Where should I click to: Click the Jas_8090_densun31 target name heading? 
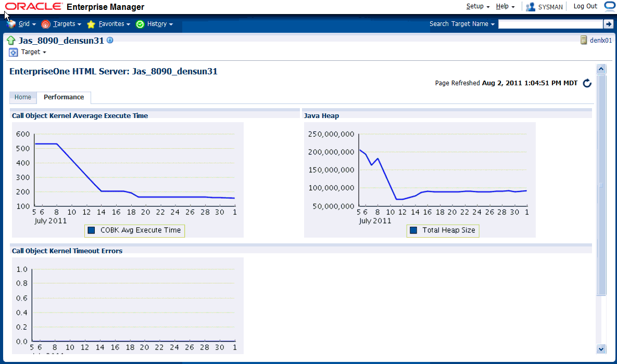tap(61, 41)
